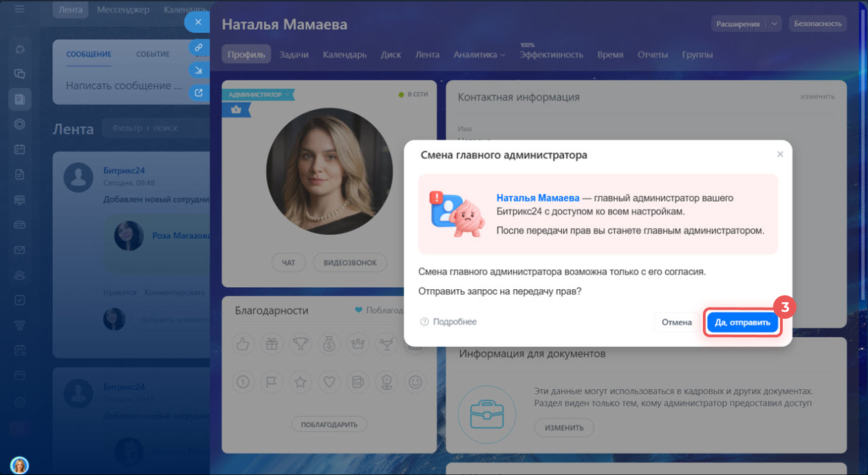Image resolution: width=868 pixels, height=475 pixels.
Task: Click the "Да, отправить" confirmation button
Action: pyautogui.click(x=743, y=322)
